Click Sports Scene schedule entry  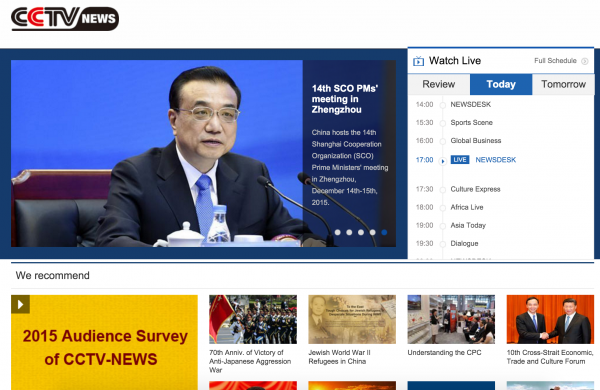tap(471, 122)
